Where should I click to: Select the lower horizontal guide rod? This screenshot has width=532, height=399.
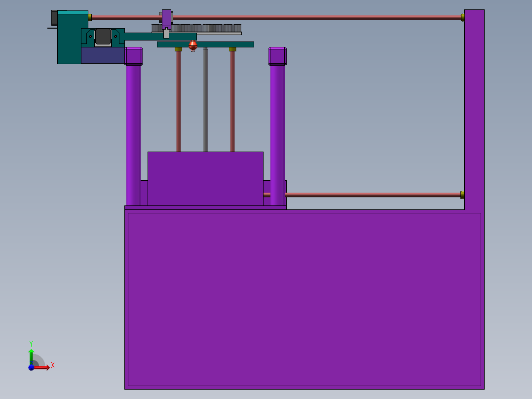(x=372, y=195)
